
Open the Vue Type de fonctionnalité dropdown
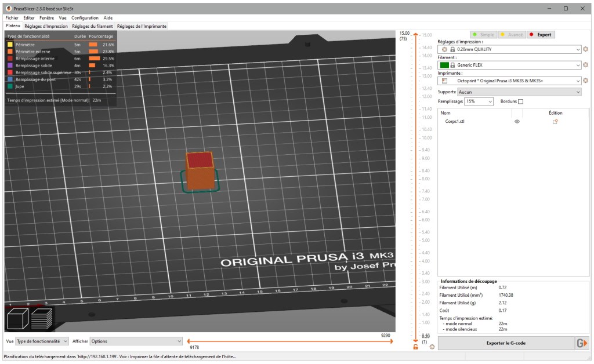coord(42,341)
